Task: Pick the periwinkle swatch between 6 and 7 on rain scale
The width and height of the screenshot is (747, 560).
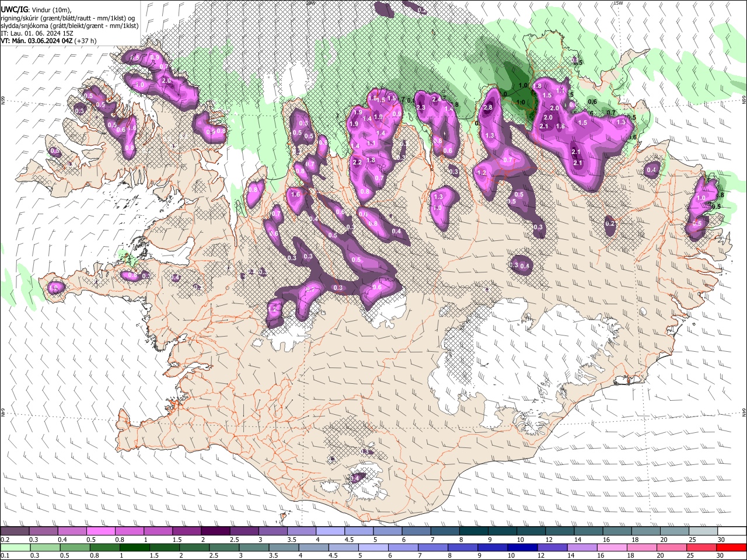Action: pos(403,547)
